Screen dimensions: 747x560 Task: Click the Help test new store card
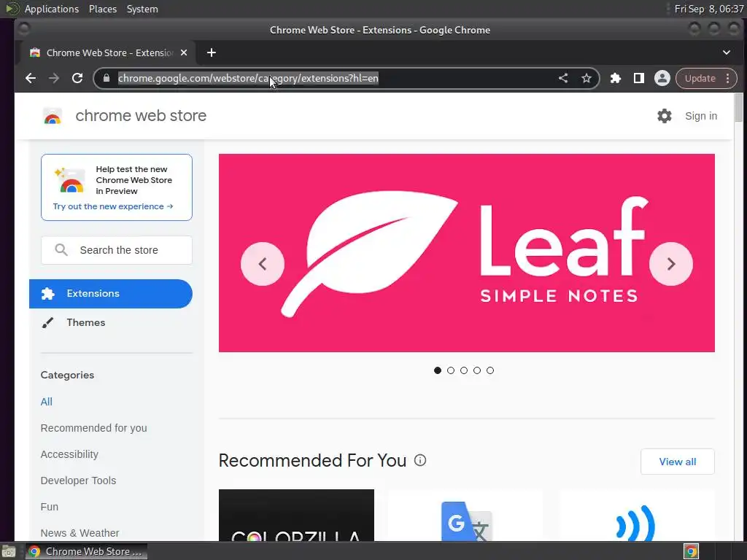[117, 187]
